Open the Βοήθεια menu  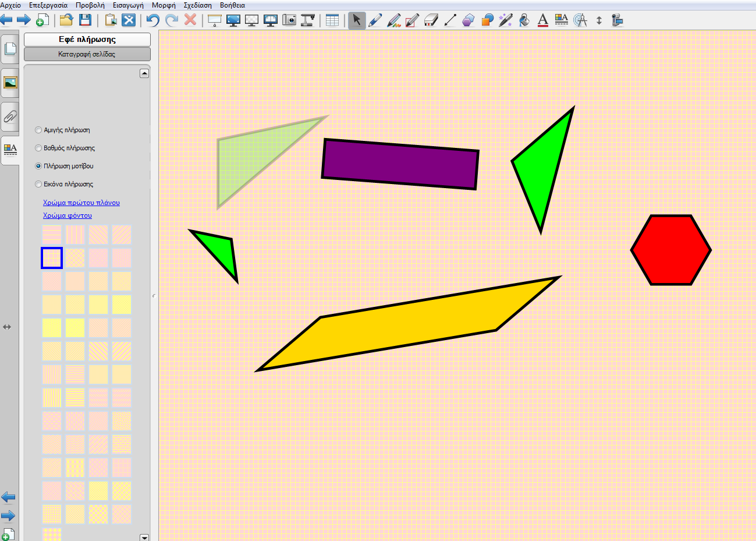pyautogui.click(x=233, y=5)
